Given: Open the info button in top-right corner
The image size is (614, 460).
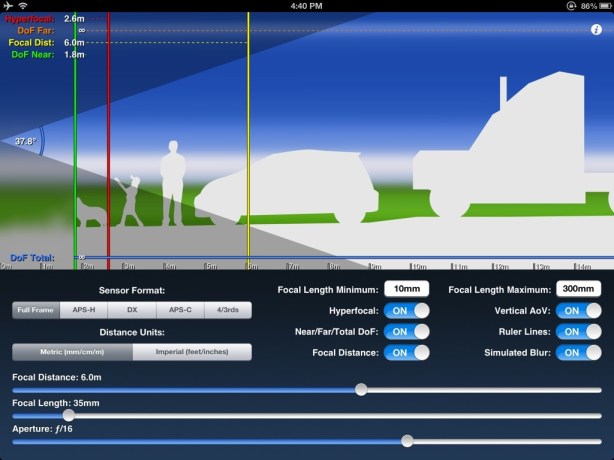Looking at the screenshot, I should click(x=596, y=30).
